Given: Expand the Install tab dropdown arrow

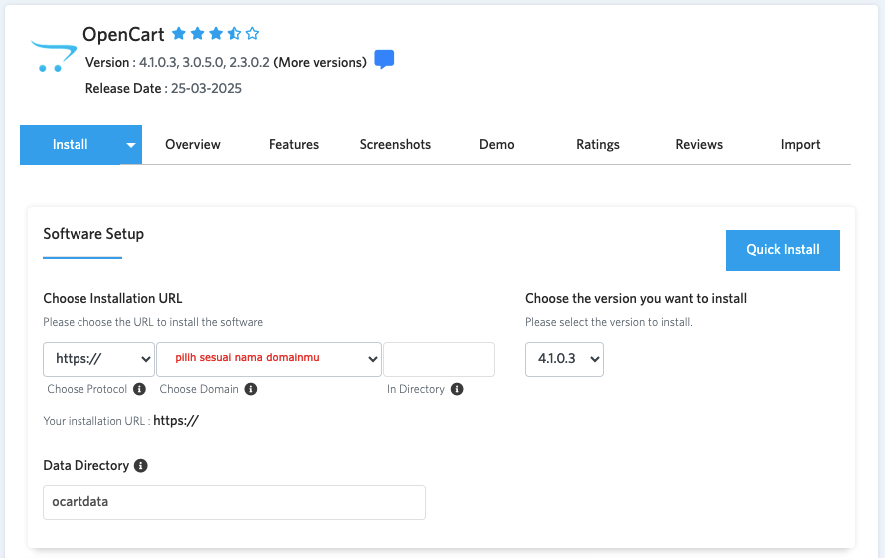Looking at the screenshot, I should tap(130, 145).
